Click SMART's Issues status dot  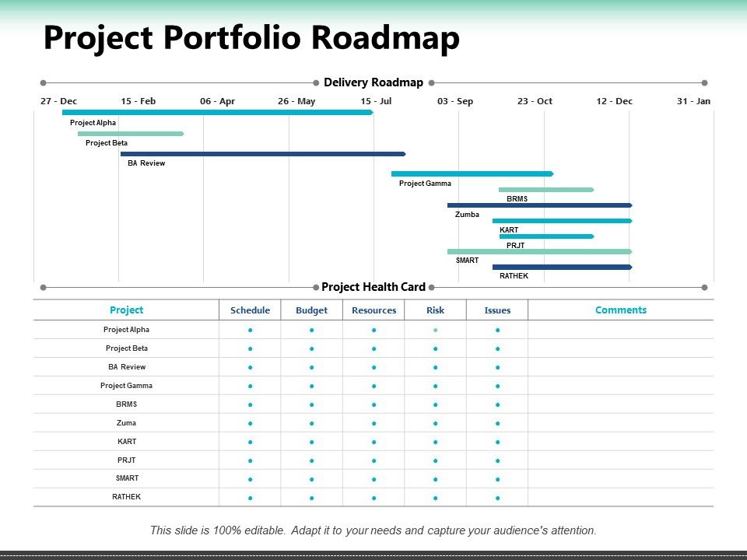pyautogui.click(x=497, y=480)
